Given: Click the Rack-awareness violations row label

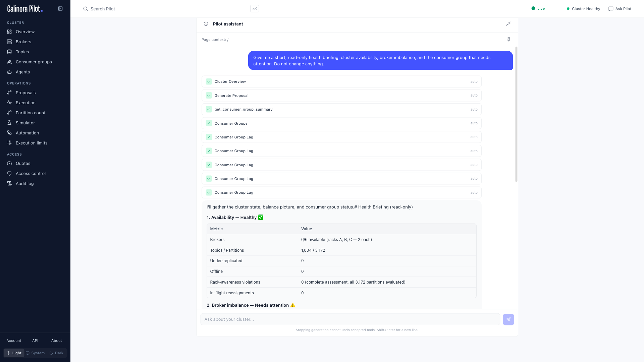Looking at the screenshot, I should click(x=235, y=282).
